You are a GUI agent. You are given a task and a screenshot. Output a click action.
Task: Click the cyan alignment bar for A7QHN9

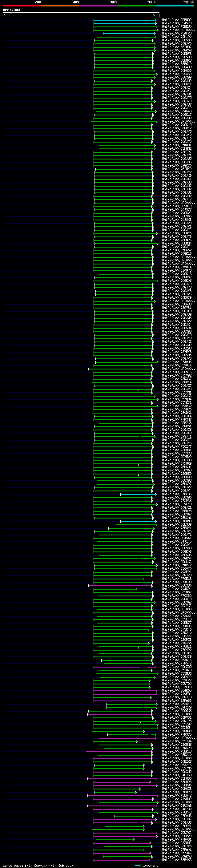coord(138,521)
